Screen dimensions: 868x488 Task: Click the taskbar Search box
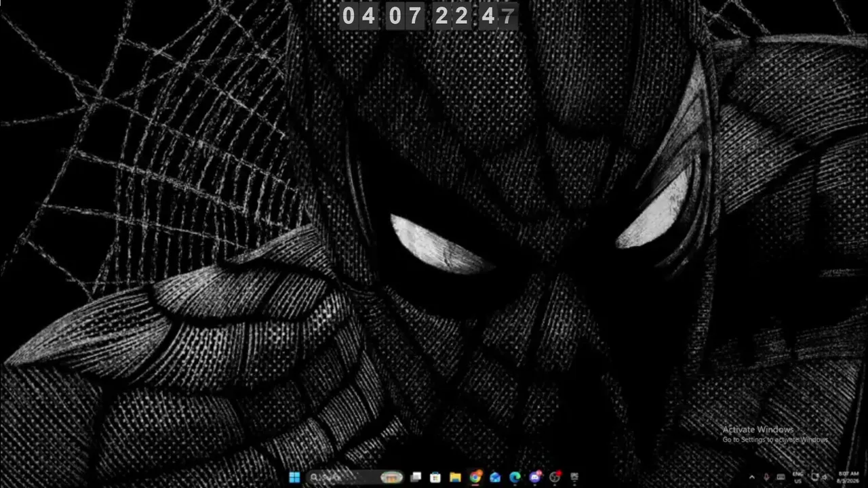click(355, 477)
